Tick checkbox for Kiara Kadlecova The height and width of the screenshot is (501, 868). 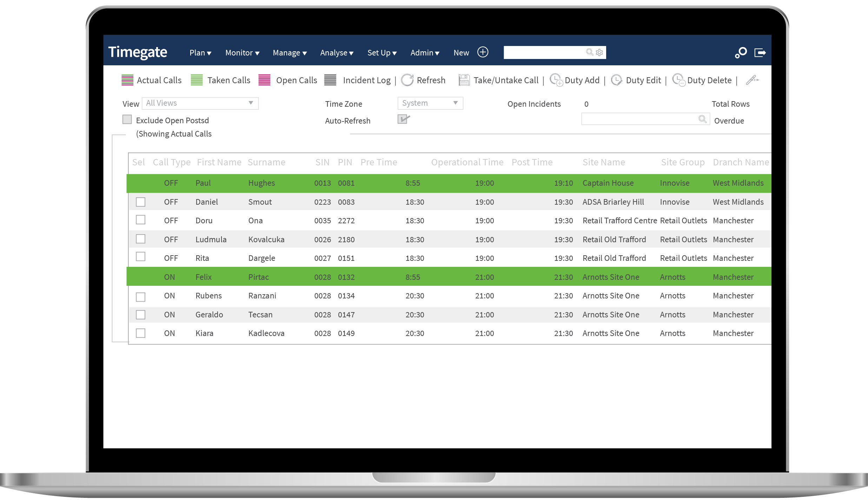(141, 333)
